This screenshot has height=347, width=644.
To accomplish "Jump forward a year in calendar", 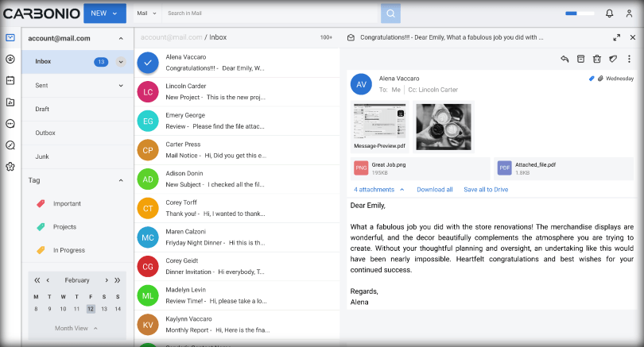I will [x=118, y=280].
